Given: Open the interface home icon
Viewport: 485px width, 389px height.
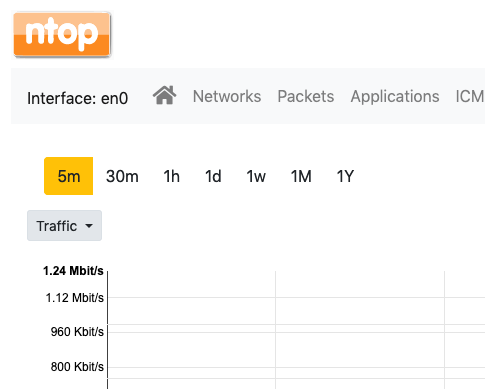Looking at the screenshot, I should coord(165,96).
